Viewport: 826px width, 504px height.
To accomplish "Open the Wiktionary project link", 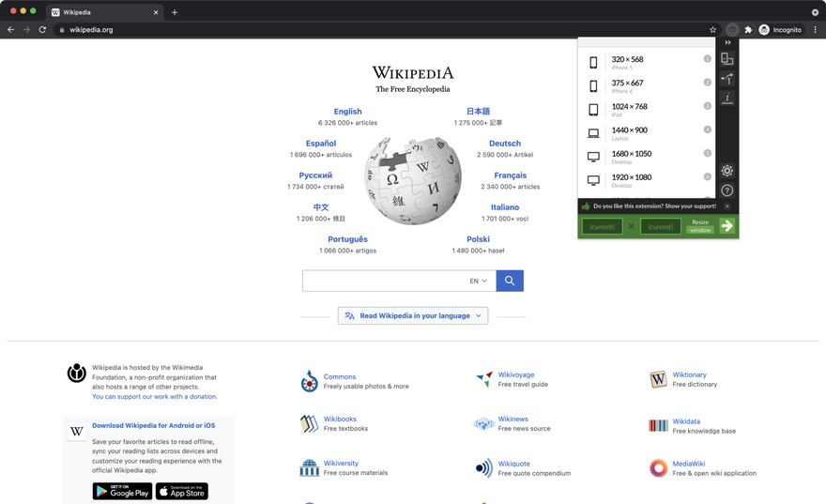I will [690, 375].
